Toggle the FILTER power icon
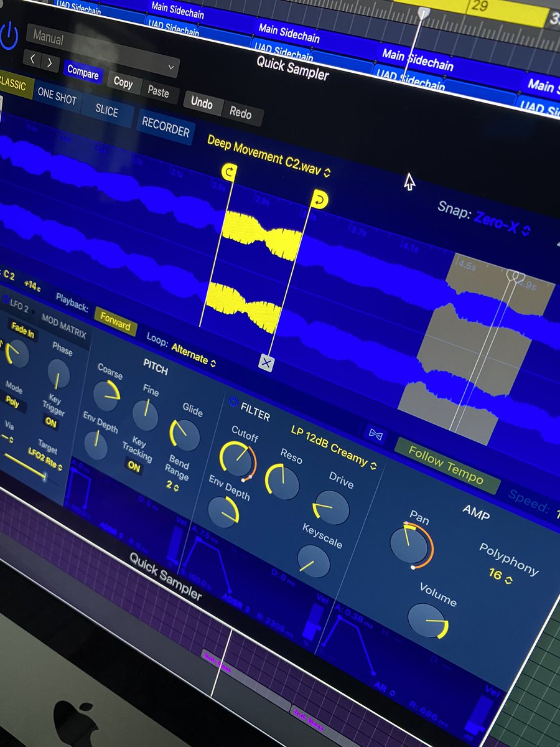 click(x=233, y=402)
